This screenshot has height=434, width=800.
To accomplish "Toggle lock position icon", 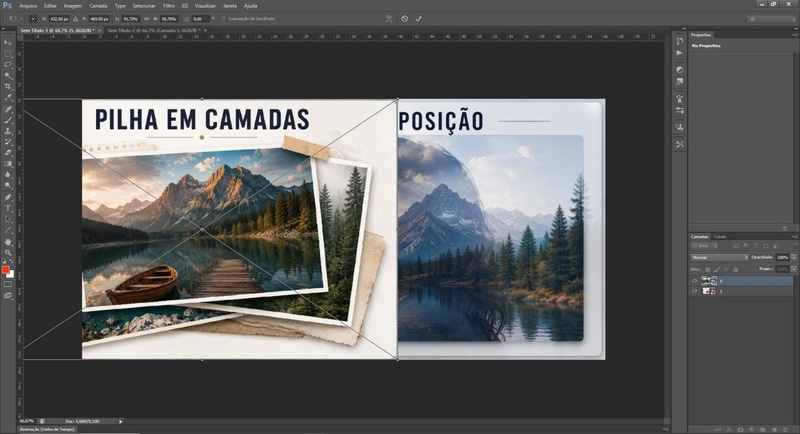I will pyautogui.click(x=726, y=269).
